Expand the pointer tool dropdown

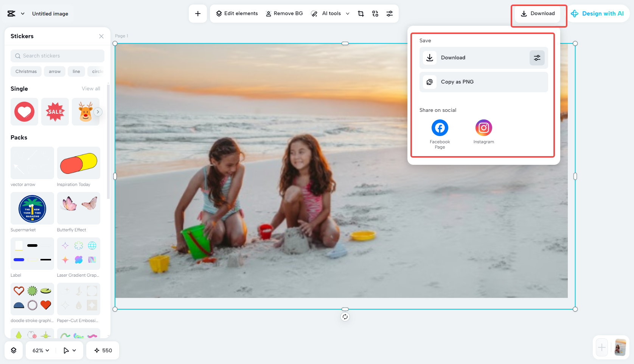point(70,350)
